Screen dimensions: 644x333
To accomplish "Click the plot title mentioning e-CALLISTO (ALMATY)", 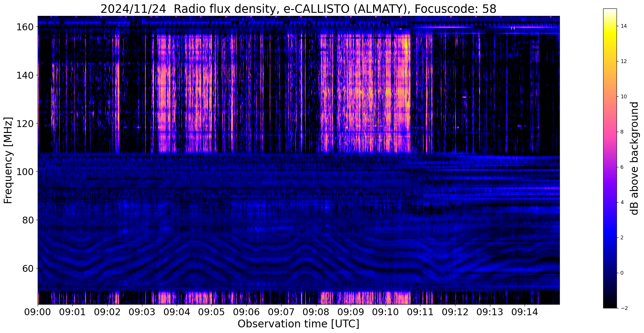I will point(298,9).
